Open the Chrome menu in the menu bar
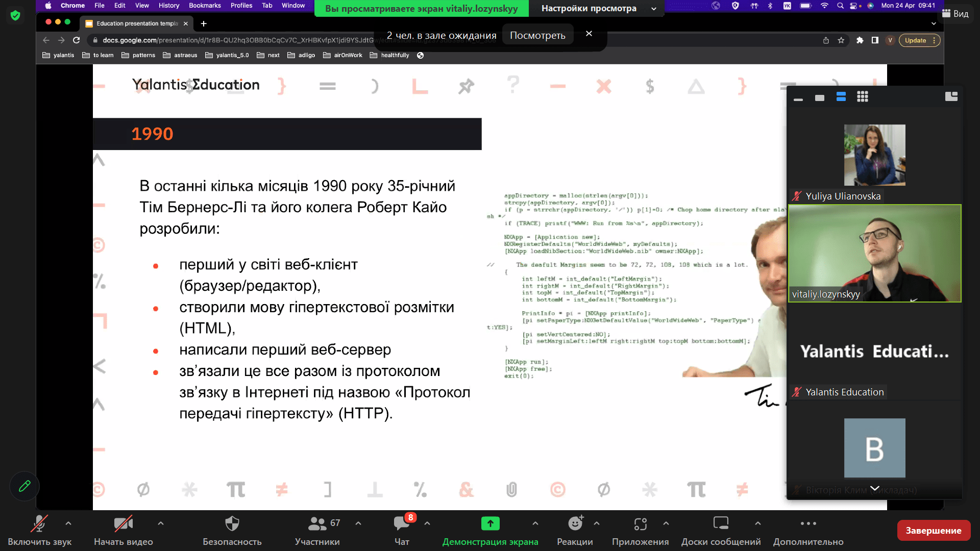980x551 pixels. click(72, 6)
